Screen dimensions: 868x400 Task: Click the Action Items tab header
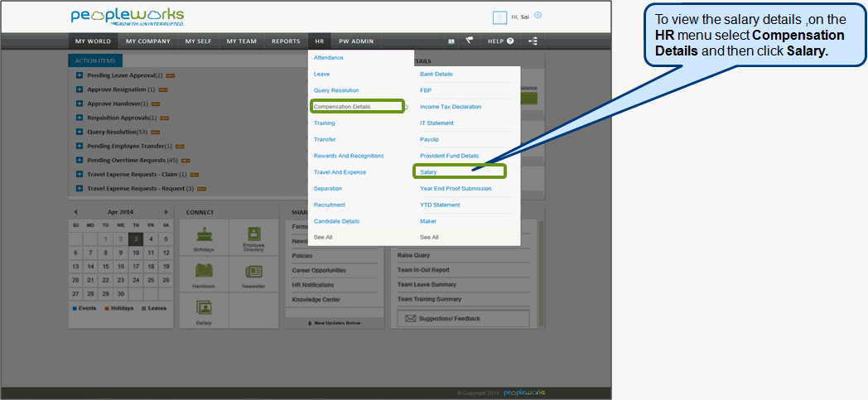pyautogui.click(x=95, y=60)
